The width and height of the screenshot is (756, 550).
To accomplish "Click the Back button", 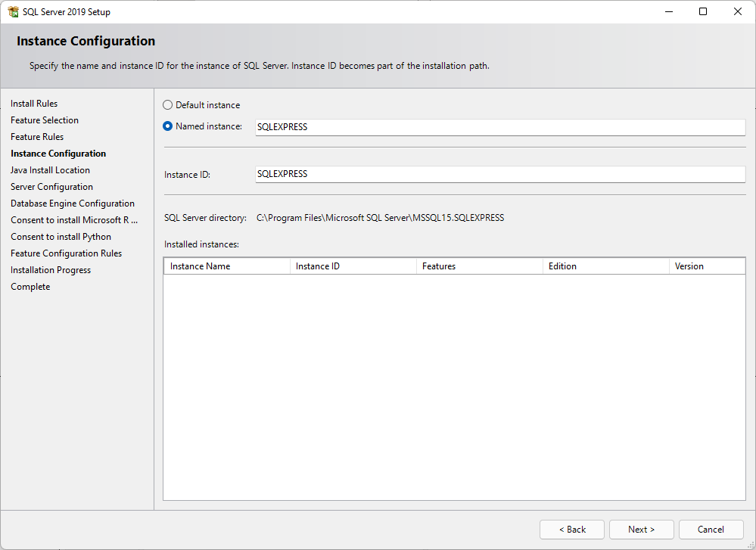I will 572,530.
